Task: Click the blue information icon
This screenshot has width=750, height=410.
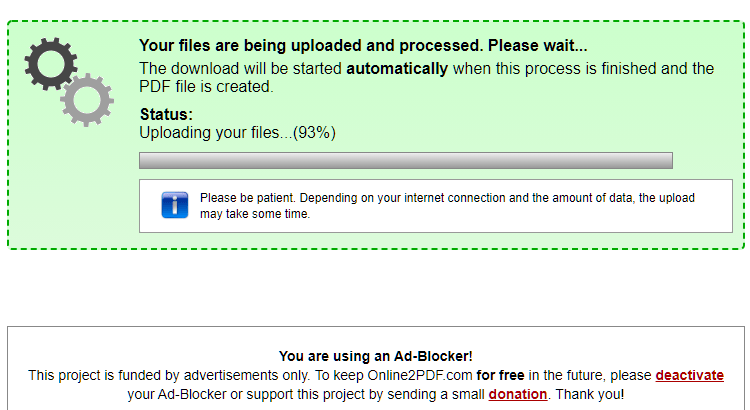Action: click(175, 205)
